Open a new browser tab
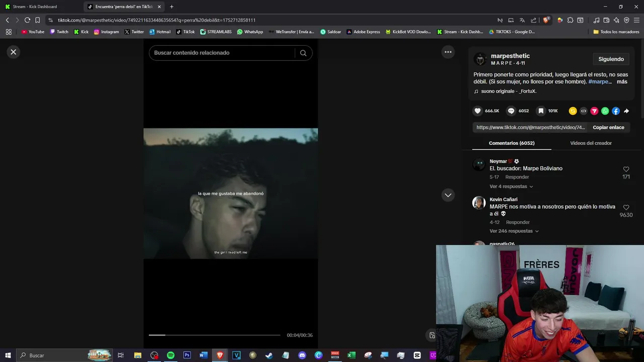Image resolution: width=644 pixels, height=362 pixels. 172,7
